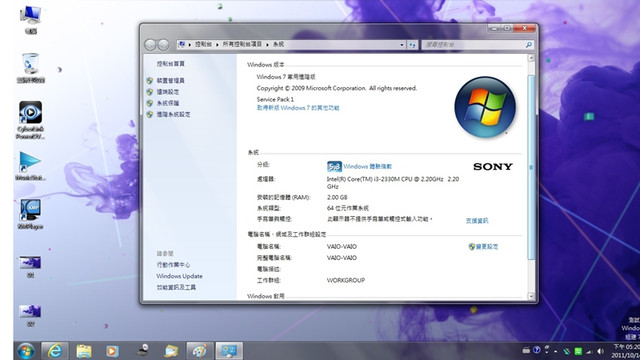Viewport: 640px width, 360px height.
Task: Open the blue play-triangle Media desktop shortcut
Action: 31,165
